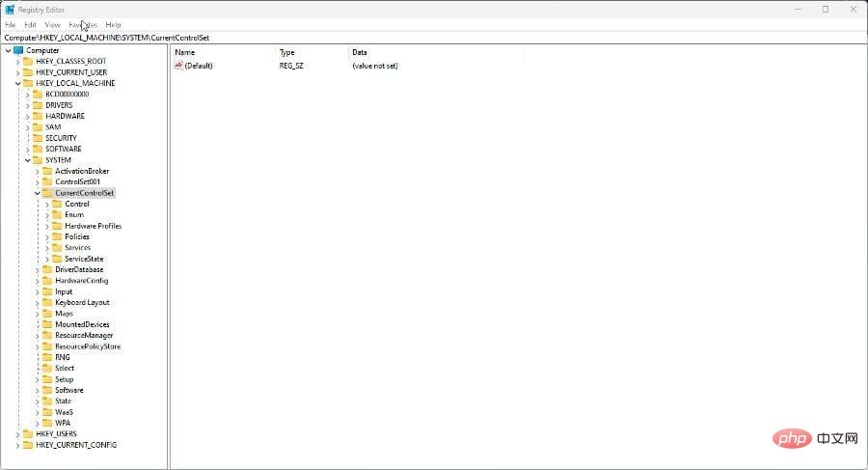Image resolution: width=868 pixels, height=470 pixels.
Task: Click the ControlSet001 folder icon
Action: coord(47,181)
